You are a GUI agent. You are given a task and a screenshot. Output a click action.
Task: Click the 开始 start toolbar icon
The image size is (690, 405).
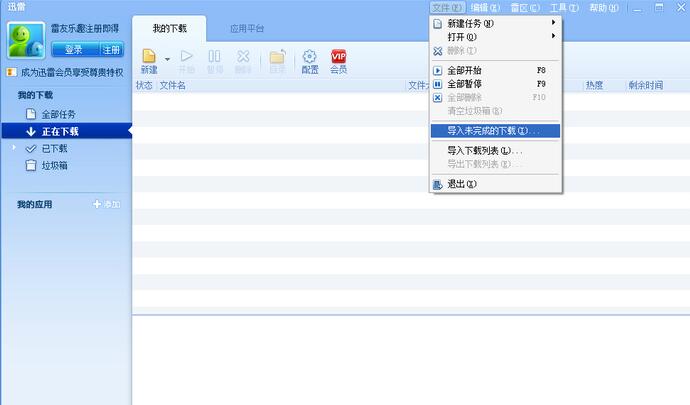(187, 61)
